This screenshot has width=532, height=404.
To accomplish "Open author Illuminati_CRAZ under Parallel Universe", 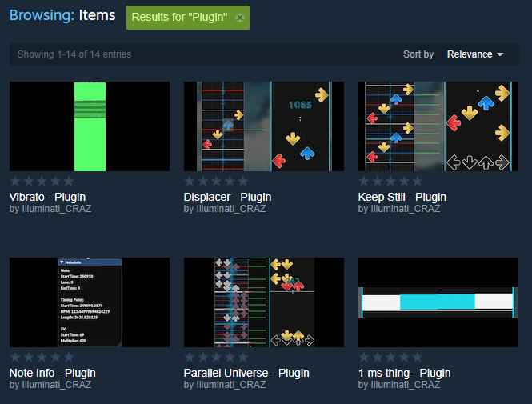I will tap(231, 385).
